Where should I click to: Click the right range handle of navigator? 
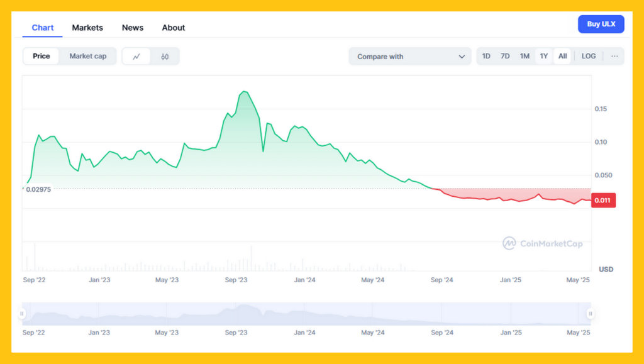click(x=590, y=314)
